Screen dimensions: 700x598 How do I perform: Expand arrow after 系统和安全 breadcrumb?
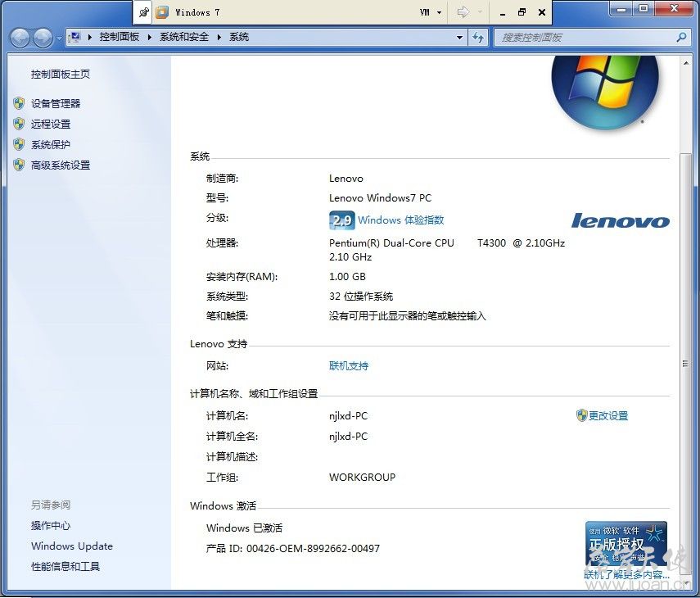click(219, 37)
